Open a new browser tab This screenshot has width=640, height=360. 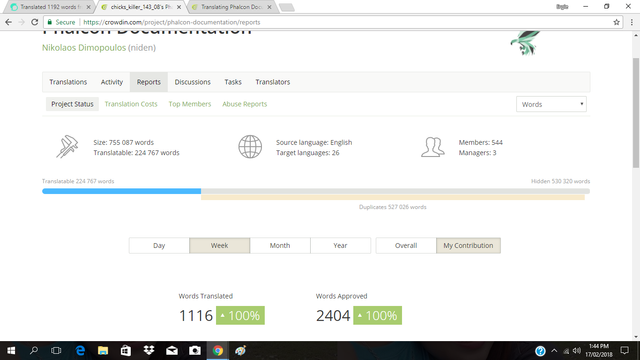point(287,7)
